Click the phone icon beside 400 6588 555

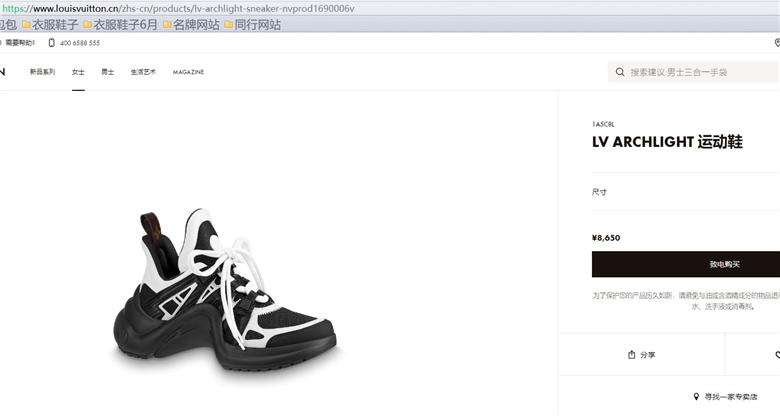click(x=51, y=43)
